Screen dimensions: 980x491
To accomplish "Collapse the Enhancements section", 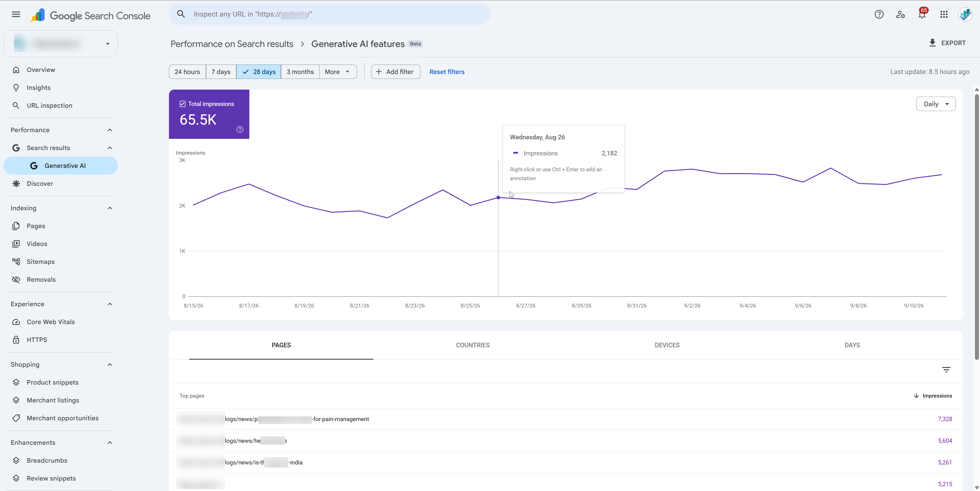I will 109,443.
